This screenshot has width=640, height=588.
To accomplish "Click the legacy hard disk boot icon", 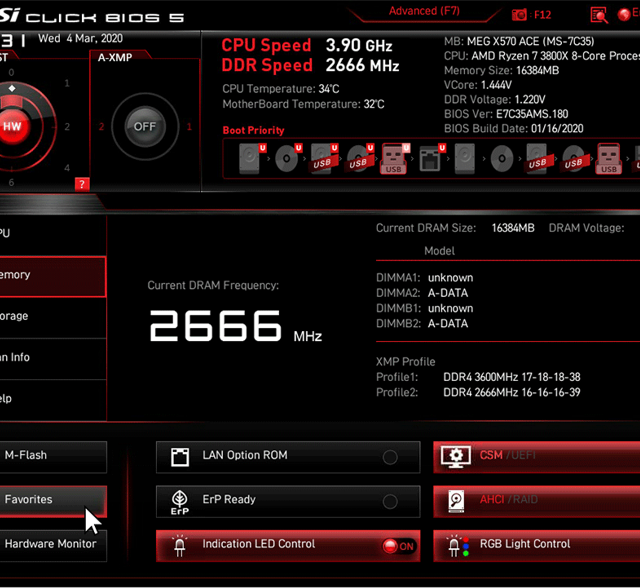I will coord(465,159).
